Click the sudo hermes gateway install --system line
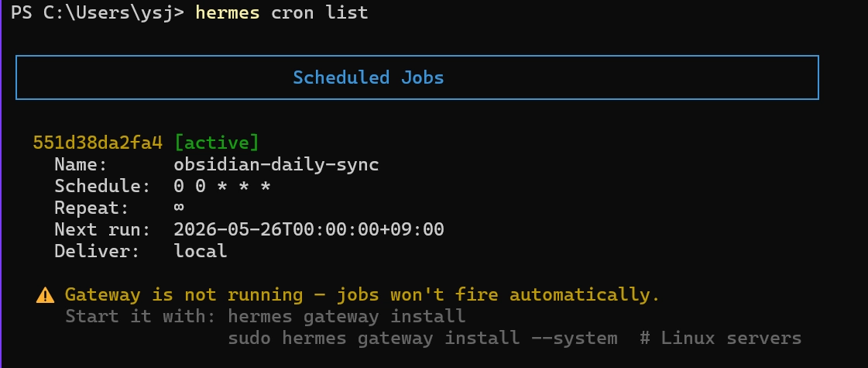 (422, 338)
